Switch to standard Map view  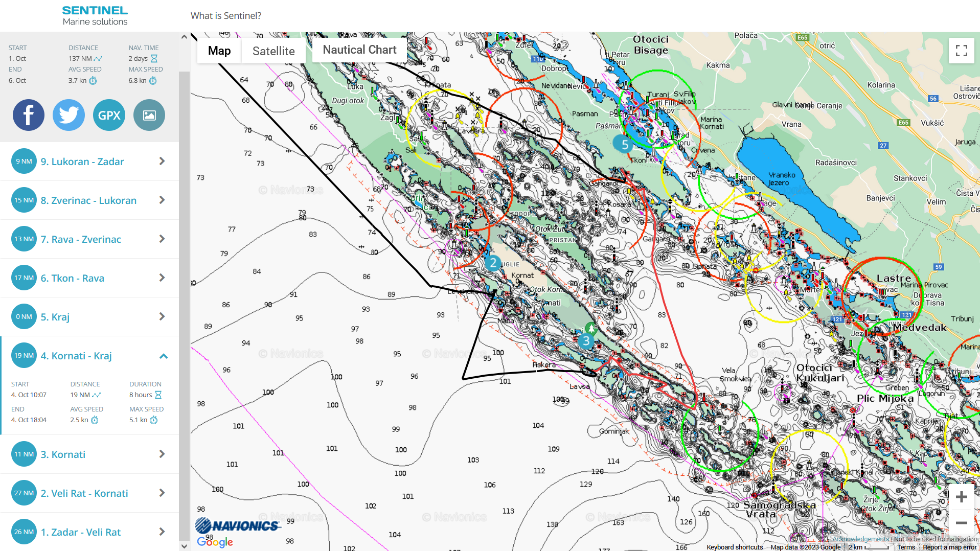[x=219, y=51]
